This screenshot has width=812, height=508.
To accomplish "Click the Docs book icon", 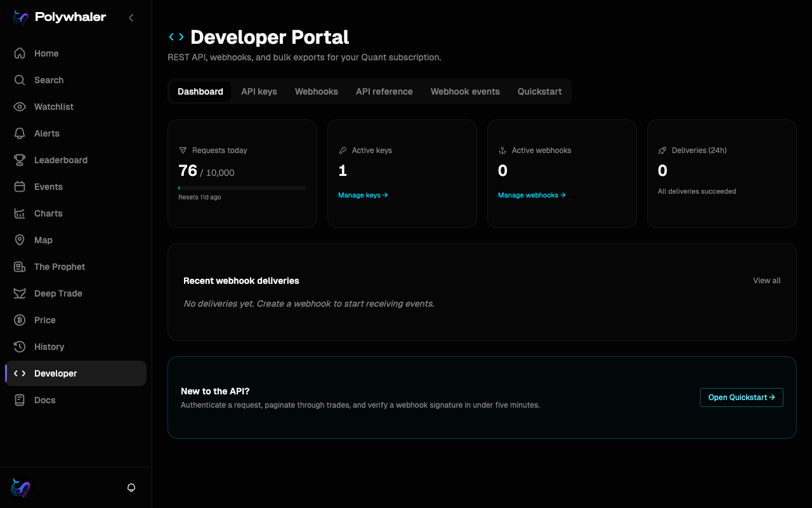I will [x=20, y=400].
